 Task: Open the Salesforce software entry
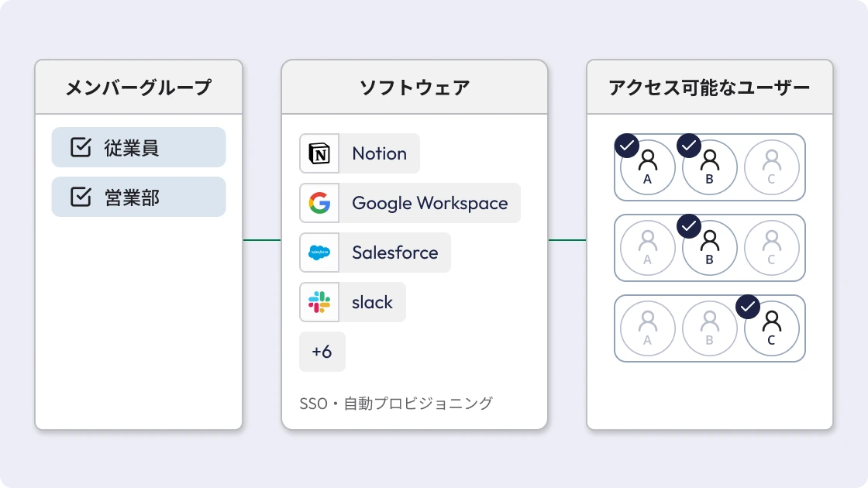coord(375,253)
